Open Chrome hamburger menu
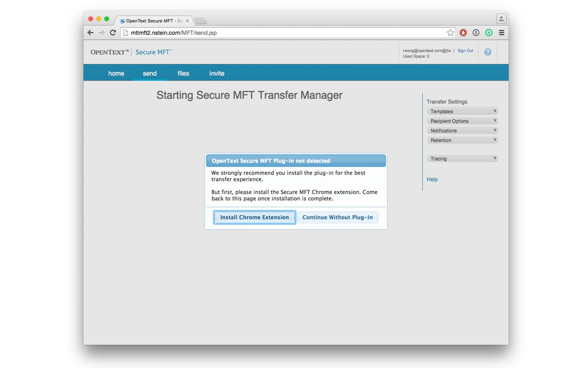This screenshot has width=588, height=368. click(x=501, y=33)
